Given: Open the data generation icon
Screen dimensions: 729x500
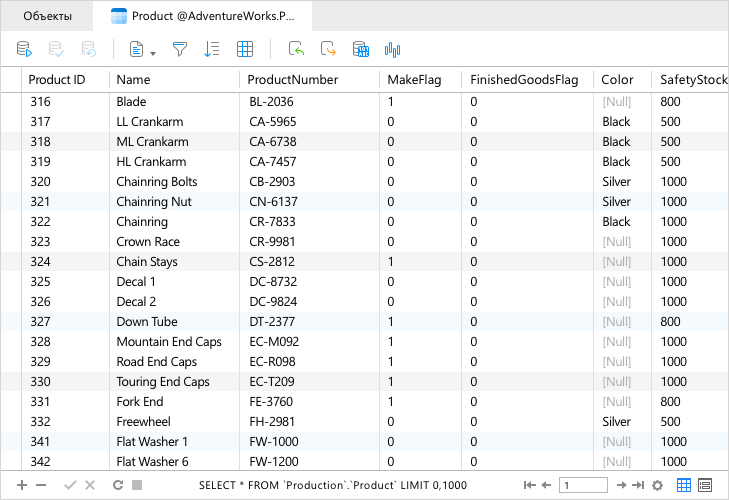Looking at the screenshot, I should 361,49.
